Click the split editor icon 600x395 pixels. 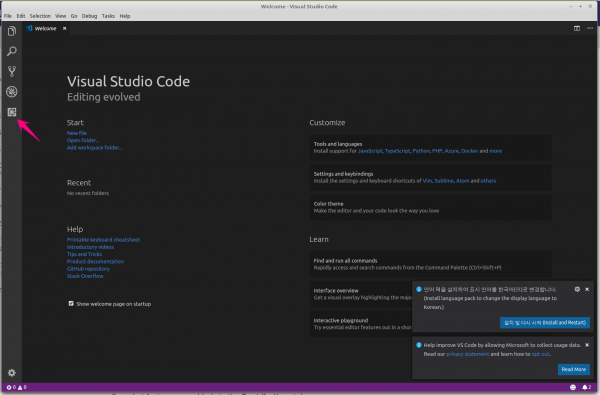577,28
